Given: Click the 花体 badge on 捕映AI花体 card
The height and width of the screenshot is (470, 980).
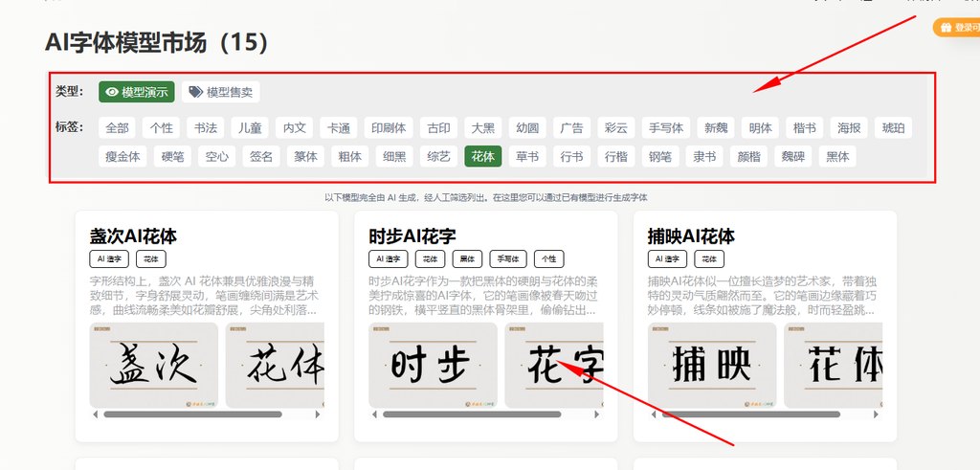Looking at the screenshot, I should tap(709, 258).
